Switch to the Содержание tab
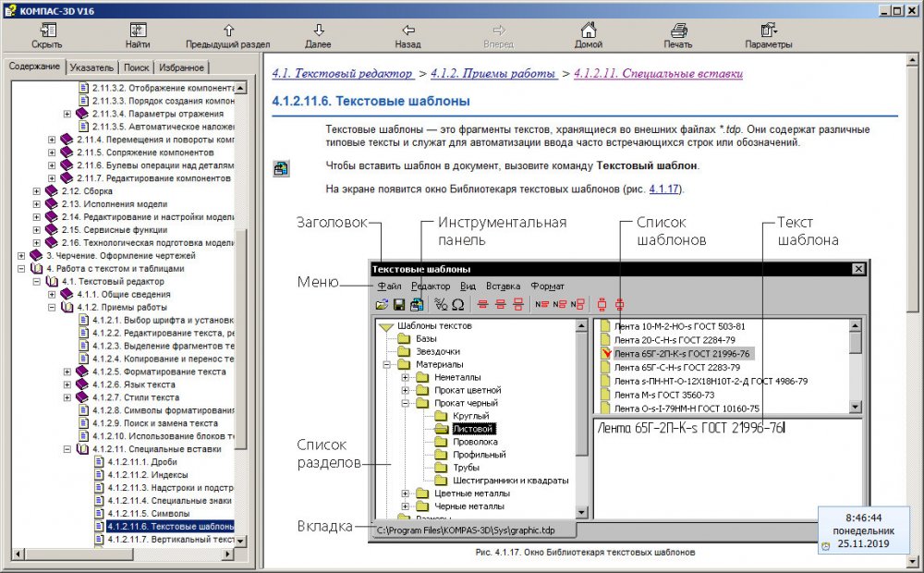 coord(34,66)
